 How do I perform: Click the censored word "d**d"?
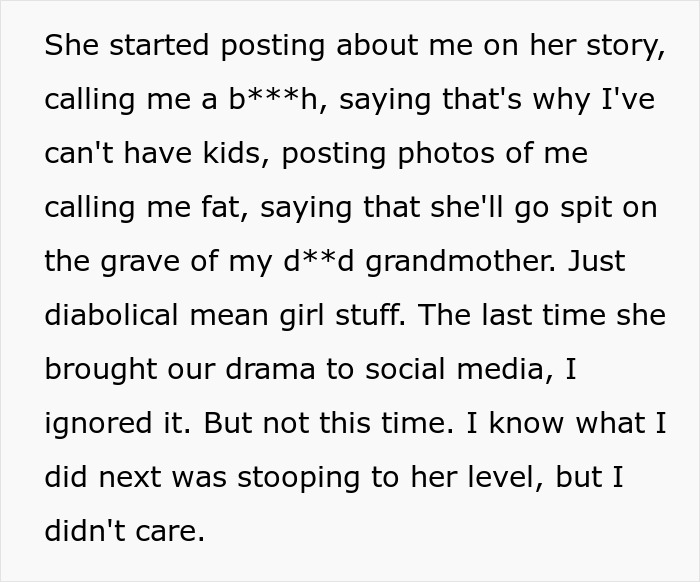[318, 261]
